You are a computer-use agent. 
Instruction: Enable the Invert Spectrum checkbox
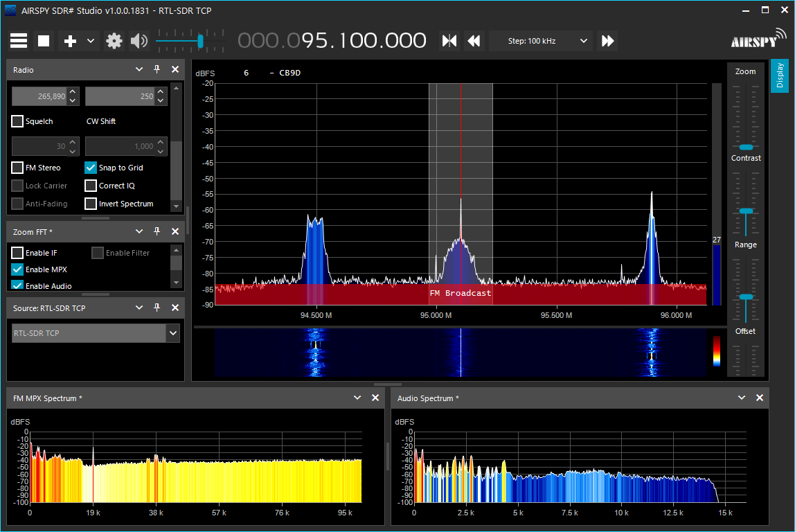coord(91,204)
